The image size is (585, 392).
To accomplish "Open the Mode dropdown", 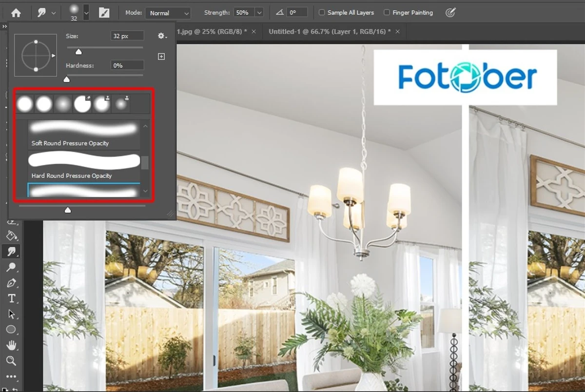I will 168,12.
